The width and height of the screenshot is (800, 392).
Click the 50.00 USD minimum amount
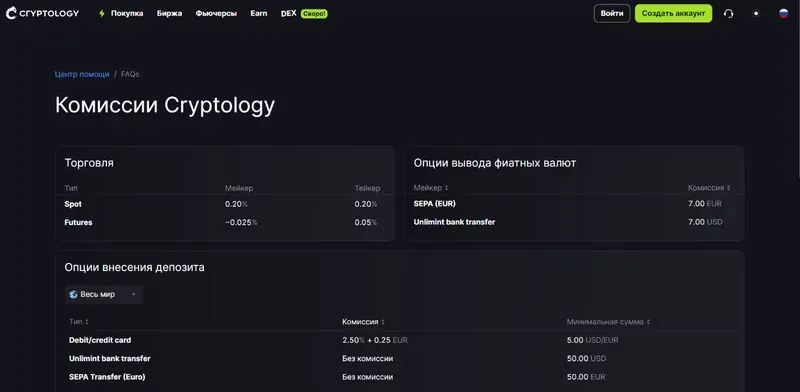click(586, 358)
